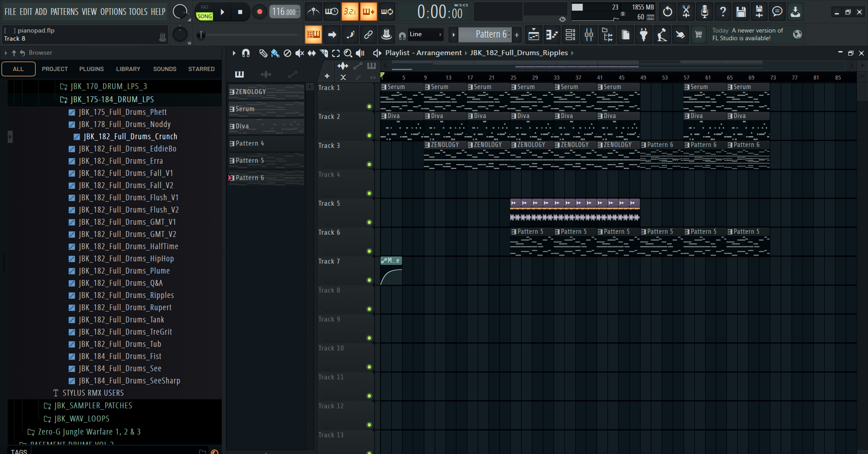Click the master volume knob

(180, 12)
